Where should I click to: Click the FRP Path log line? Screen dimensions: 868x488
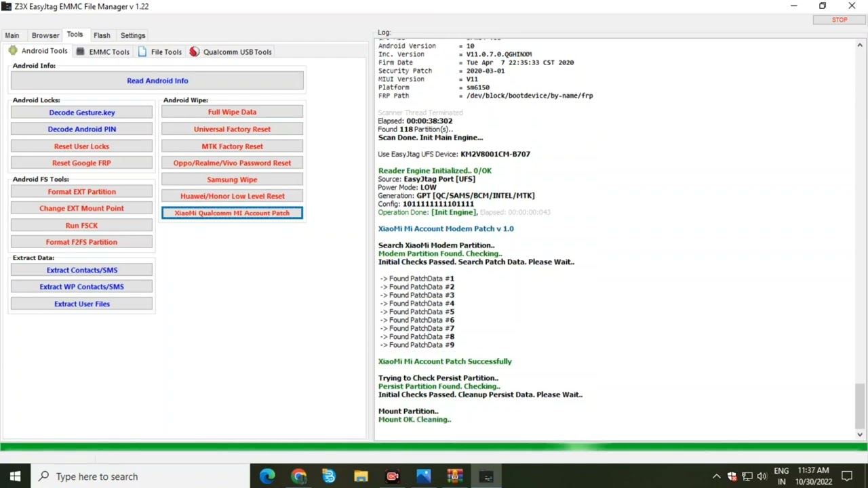pos(486,96)
